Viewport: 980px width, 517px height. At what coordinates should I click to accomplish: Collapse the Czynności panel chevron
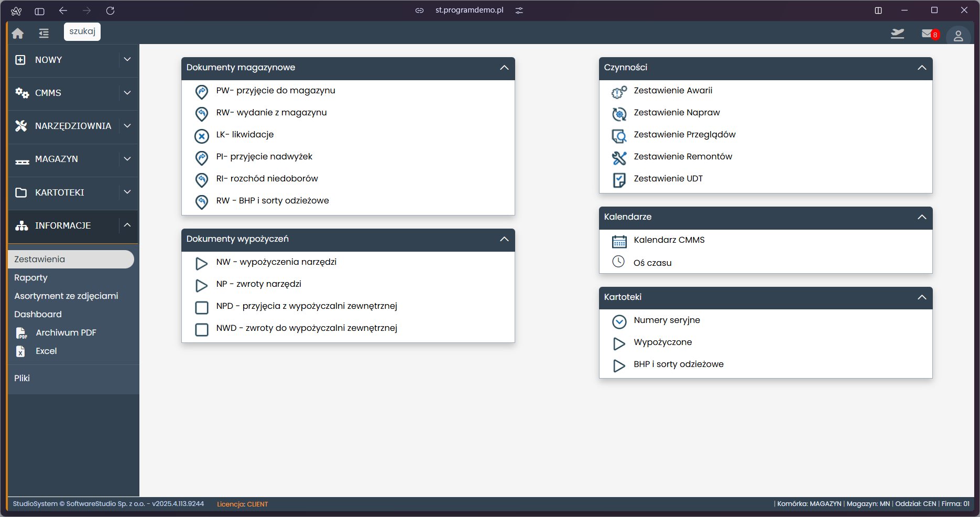(x=922, y=68)
